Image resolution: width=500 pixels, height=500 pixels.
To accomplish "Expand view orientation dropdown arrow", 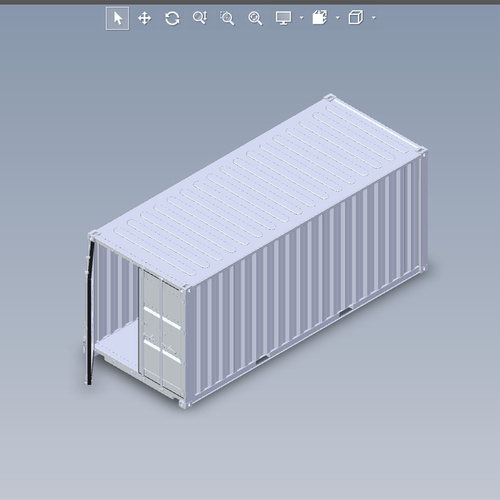I will click(374, 18).
